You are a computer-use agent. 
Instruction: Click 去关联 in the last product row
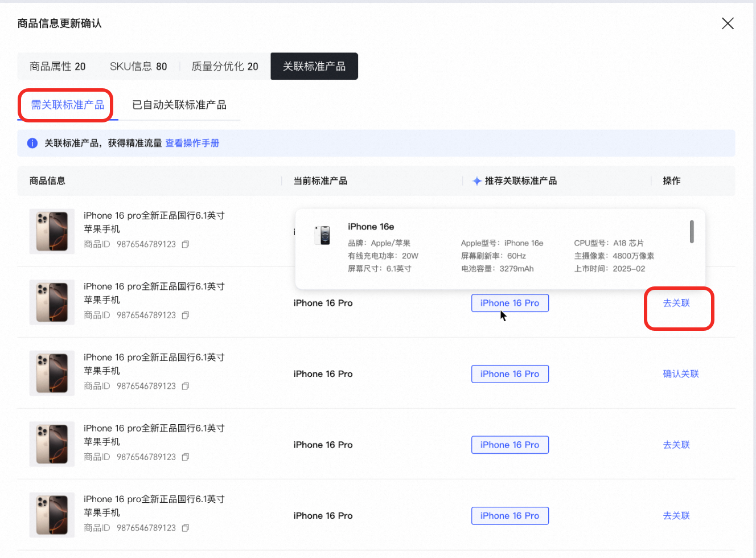676,516
